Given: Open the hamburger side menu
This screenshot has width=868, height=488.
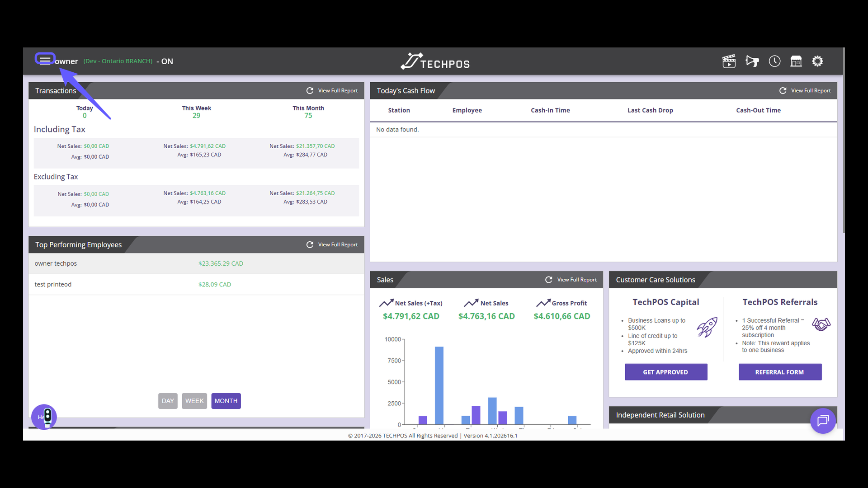Looking at the screenshot, I should point(45,59).
